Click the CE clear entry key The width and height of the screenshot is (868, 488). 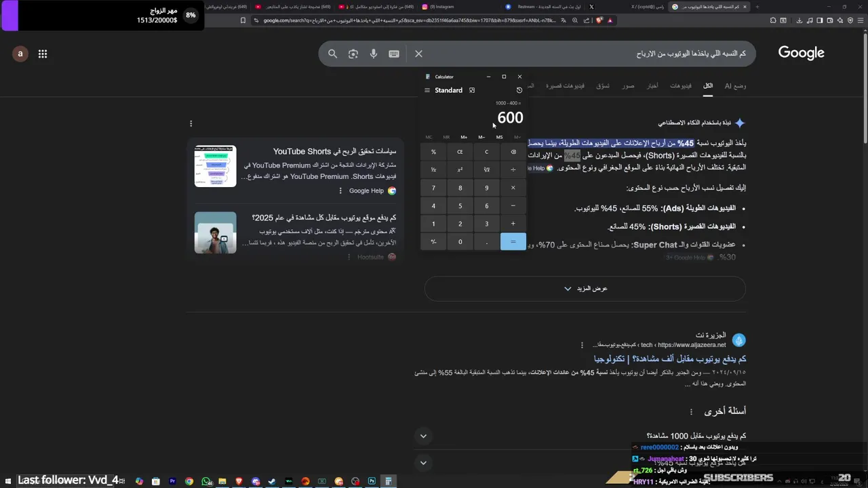point(460,152)
